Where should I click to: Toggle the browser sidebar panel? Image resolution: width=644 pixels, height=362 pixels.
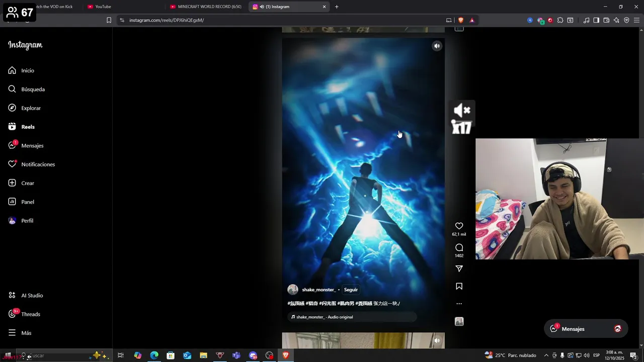(596, 20)
